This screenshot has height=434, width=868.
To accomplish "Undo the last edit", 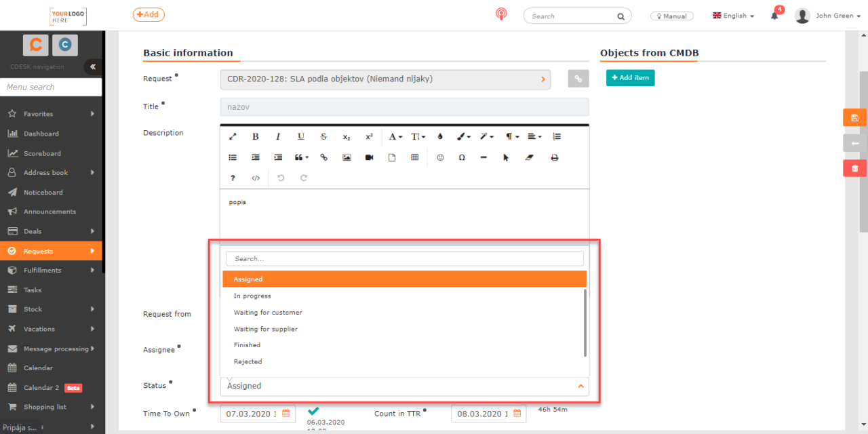I will click(x=281, y=178).
